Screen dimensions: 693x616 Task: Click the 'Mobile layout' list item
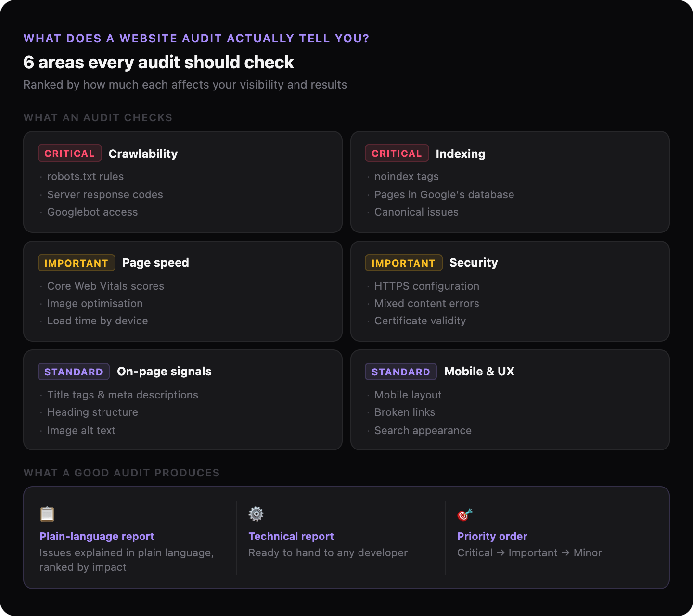tap(408, 395)
